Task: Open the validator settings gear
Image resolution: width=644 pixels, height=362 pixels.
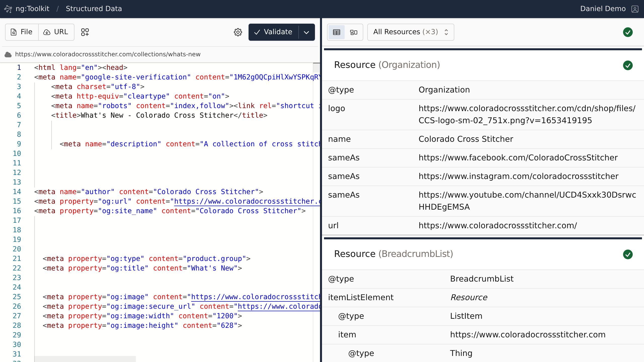Action: [x=238, y=32]
